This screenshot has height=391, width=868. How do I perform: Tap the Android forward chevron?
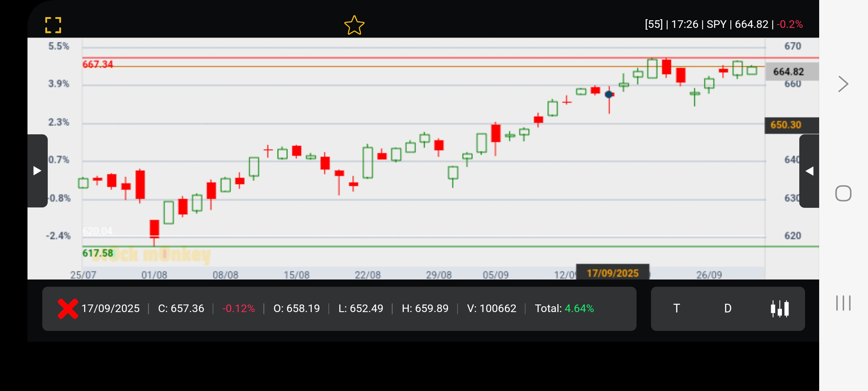click(843, 84)
